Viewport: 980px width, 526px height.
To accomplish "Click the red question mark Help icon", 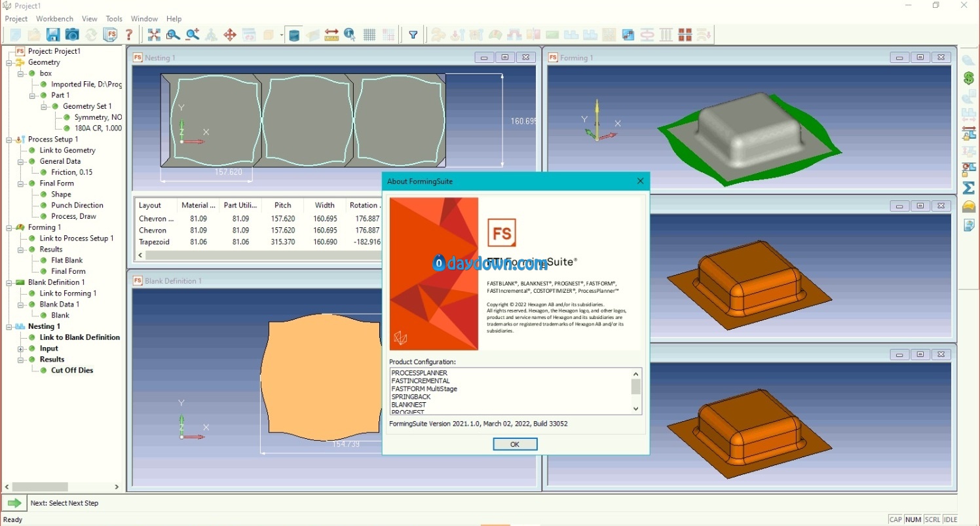I will pyautogui.click(x=129, y=35).
